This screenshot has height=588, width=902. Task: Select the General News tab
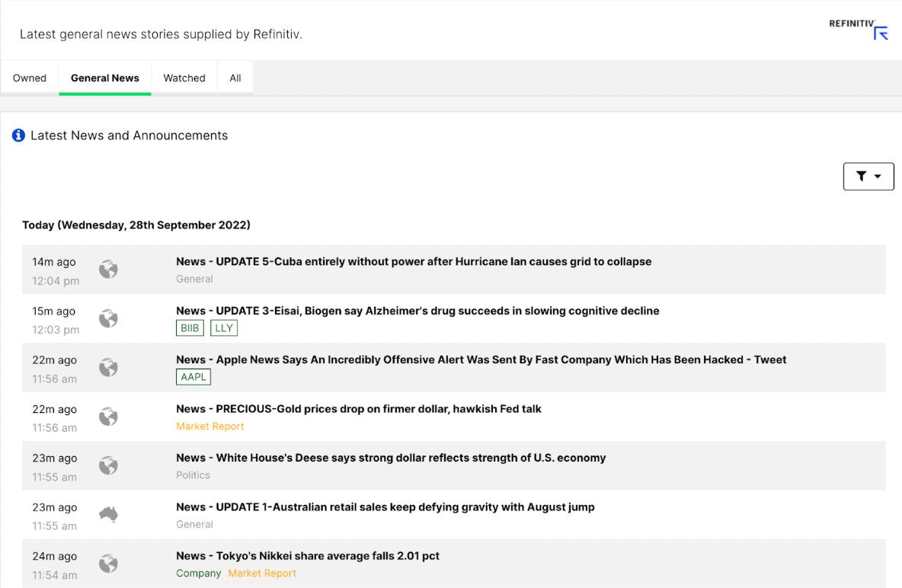[104, 78]
